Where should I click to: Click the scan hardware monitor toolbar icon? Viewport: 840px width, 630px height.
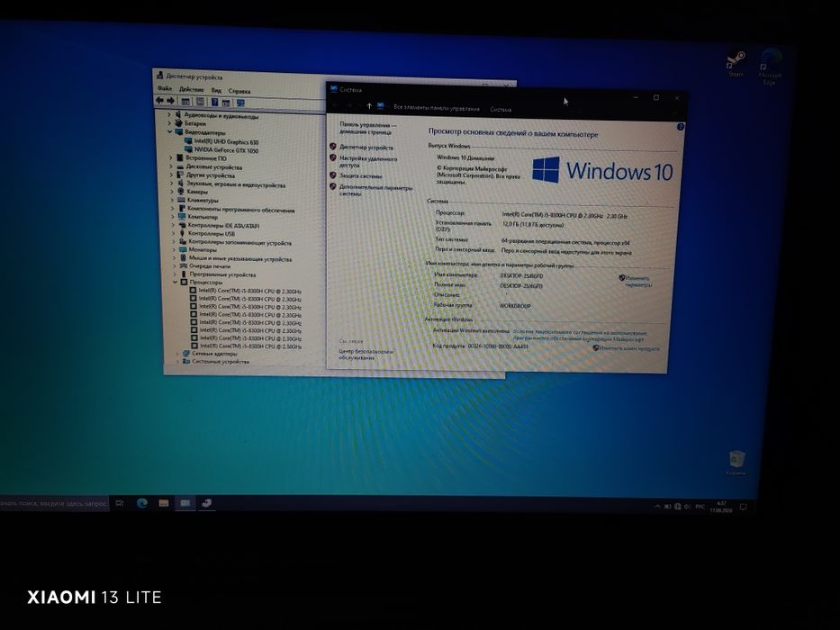(x=240, y=103)
